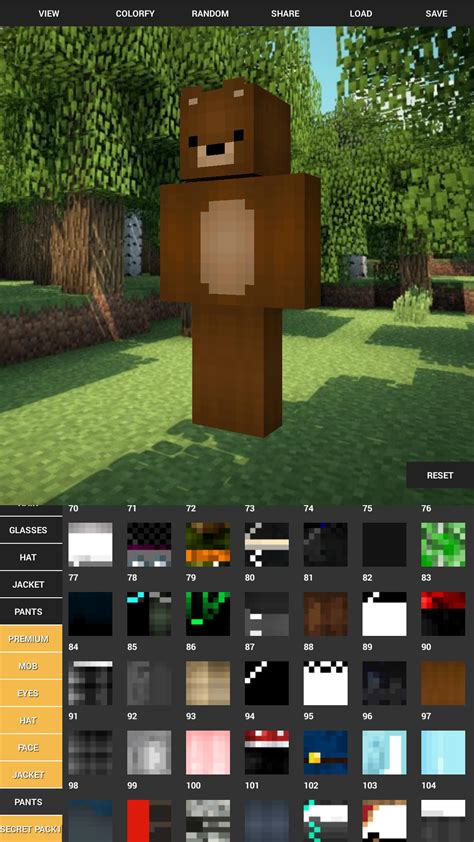Click LOAD in the top bar
The width and height of the screenshot is (474, 842).
[x=361, y=13]
